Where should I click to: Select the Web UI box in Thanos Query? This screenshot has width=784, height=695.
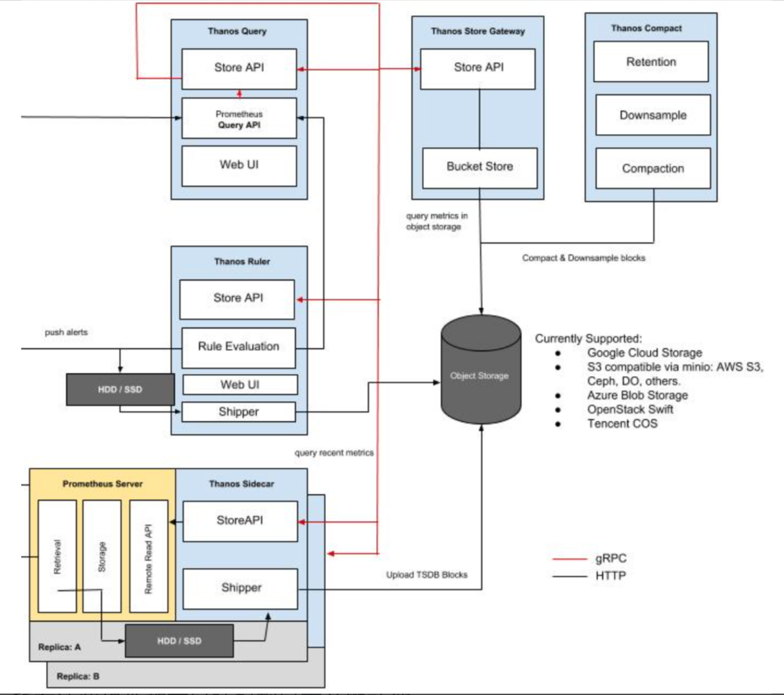coord(238,165)
